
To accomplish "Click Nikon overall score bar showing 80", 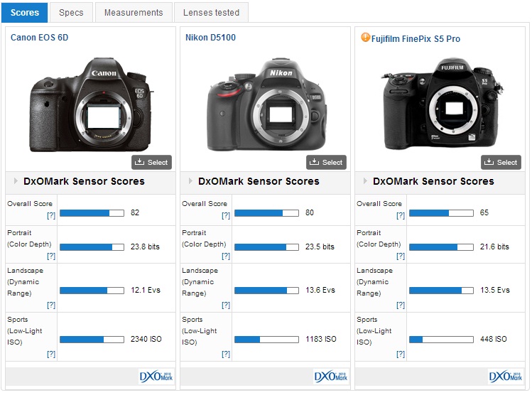I will (x=266, y=213).
